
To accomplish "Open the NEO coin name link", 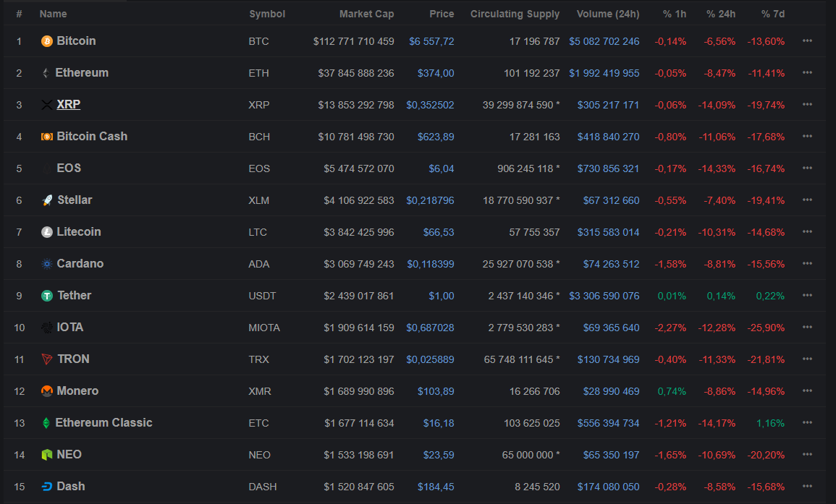I will (69, 455).
